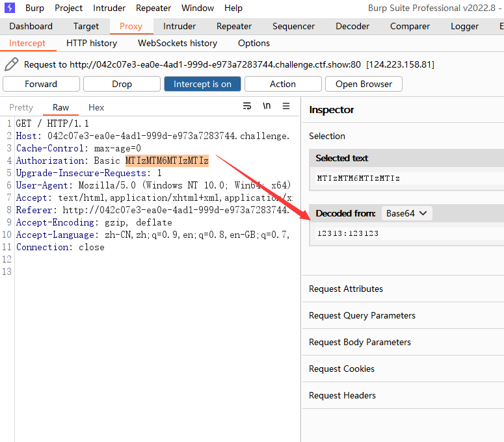Click the Connection: close line
This screenshot has width=504, height=442.
click(x=60, y=248)
